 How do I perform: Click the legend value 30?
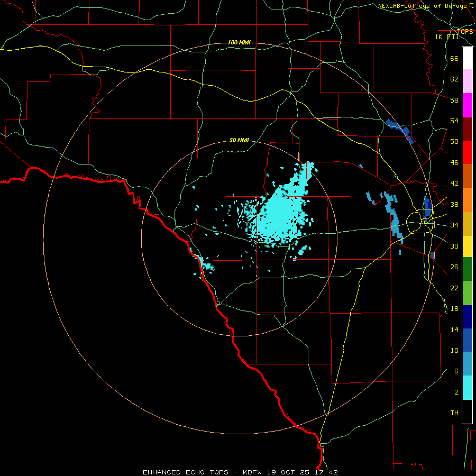454,246
